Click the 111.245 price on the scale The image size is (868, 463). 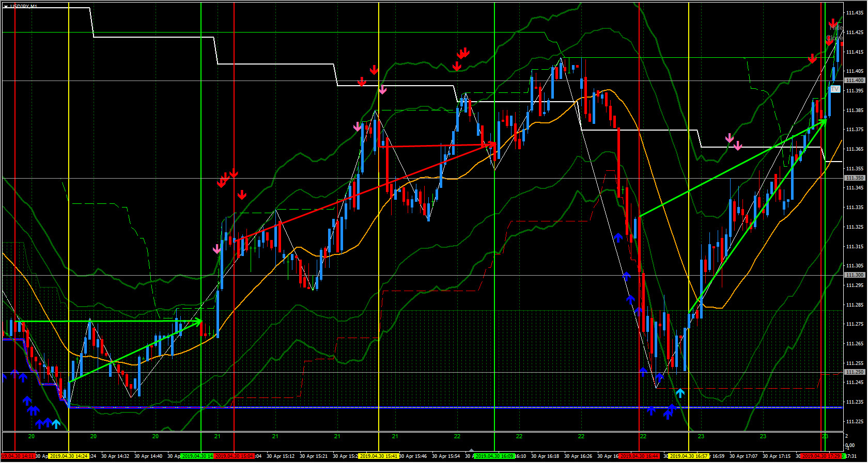tap(855, 382)
